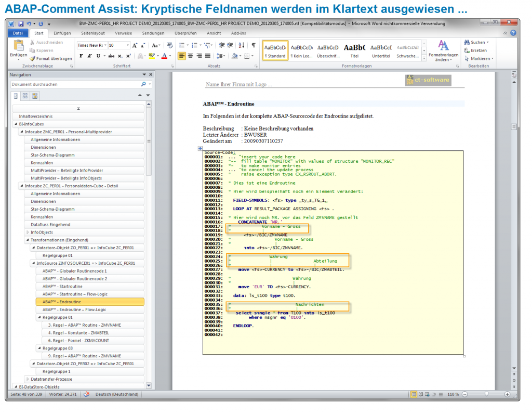Show paragraph marks with the ¶ icon
Screen dimensions: 532x413
(x=254, y=45)
